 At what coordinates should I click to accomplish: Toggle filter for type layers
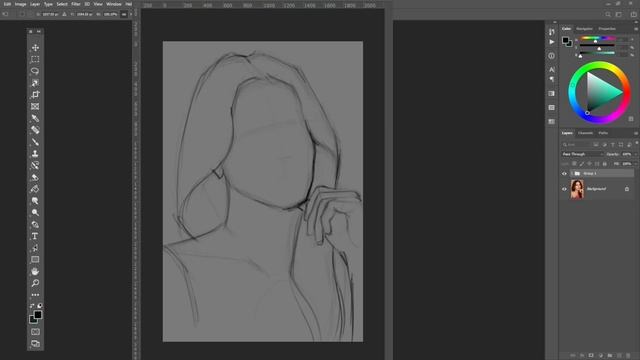(613, 144)
